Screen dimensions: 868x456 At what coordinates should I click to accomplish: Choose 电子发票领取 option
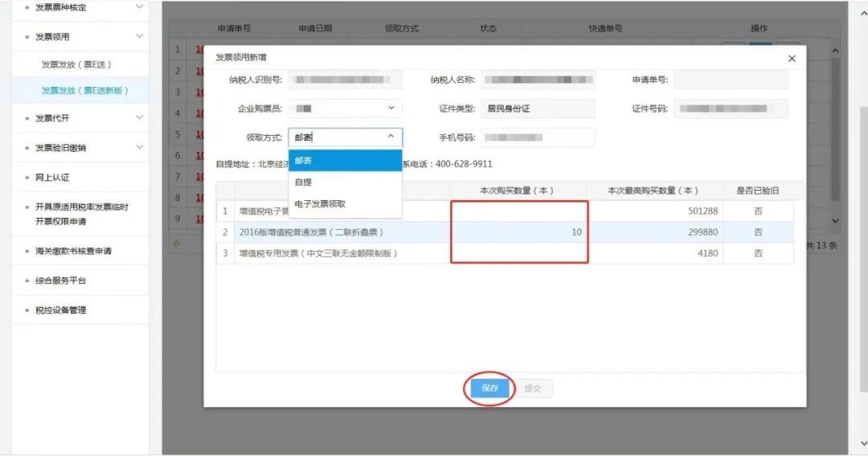coord(345,204)
